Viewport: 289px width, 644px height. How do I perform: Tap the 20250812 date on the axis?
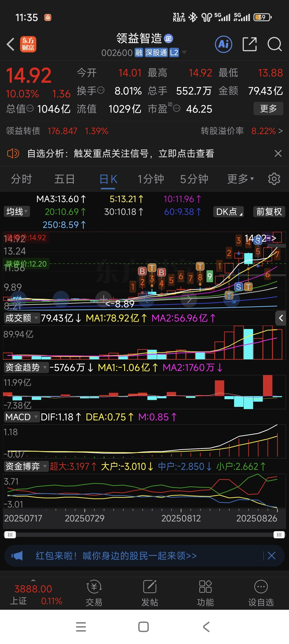pyautogui.click(x=181, y=518)
